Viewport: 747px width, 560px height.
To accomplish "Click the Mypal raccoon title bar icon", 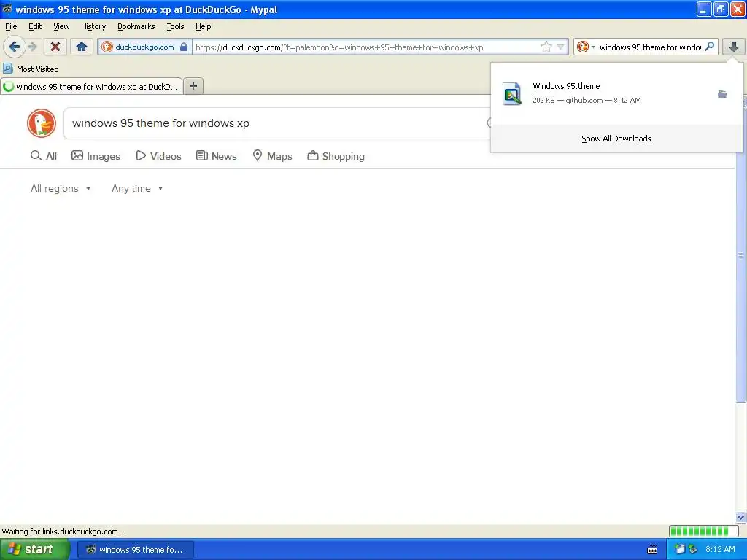I will tap(7, 9).
